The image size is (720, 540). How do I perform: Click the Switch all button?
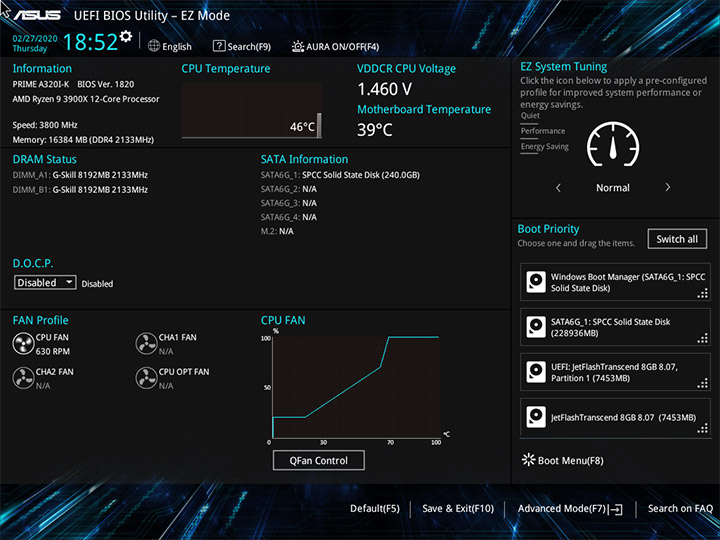point(677,239)
